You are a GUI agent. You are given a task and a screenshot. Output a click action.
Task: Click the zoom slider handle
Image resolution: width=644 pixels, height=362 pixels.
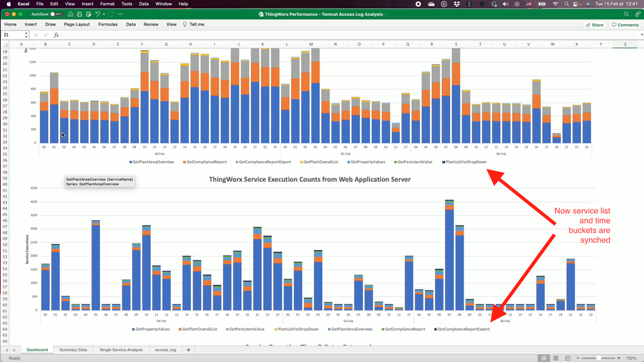pos(599,358)
